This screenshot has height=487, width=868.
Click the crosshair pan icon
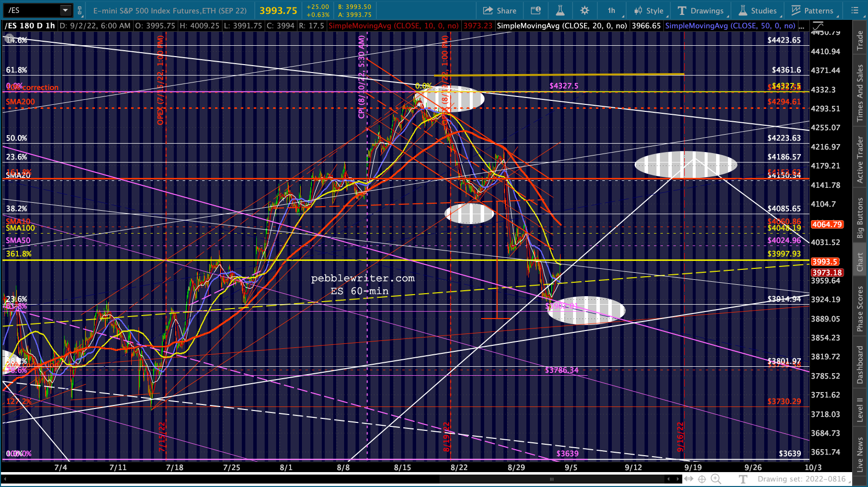point(702,479)
